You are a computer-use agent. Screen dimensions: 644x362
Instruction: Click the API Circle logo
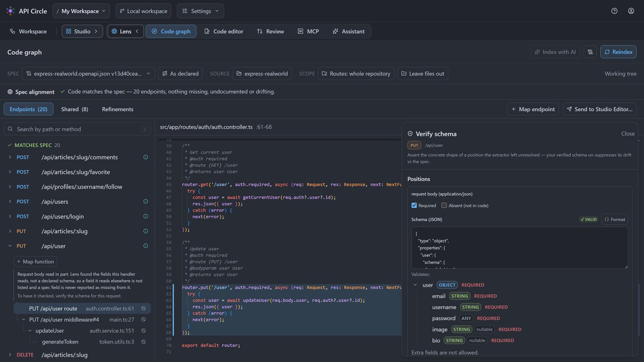(10, 11)
